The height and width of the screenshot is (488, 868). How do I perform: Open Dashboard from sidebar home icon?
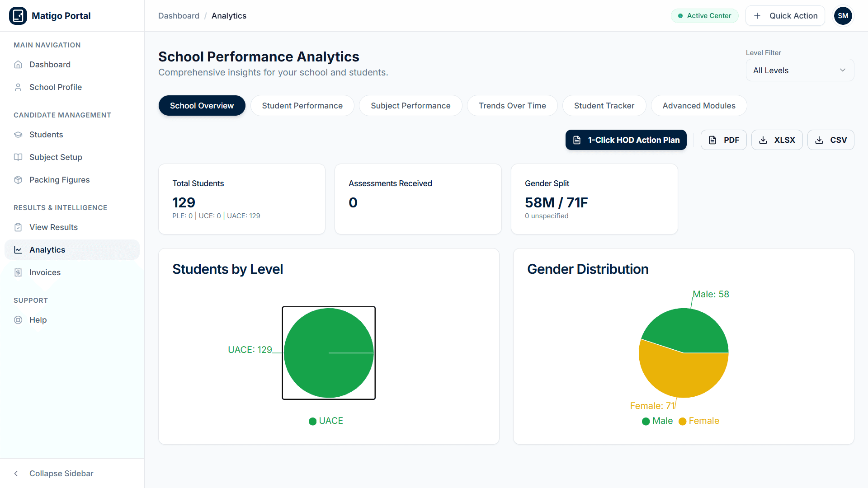tap(18, 65)
